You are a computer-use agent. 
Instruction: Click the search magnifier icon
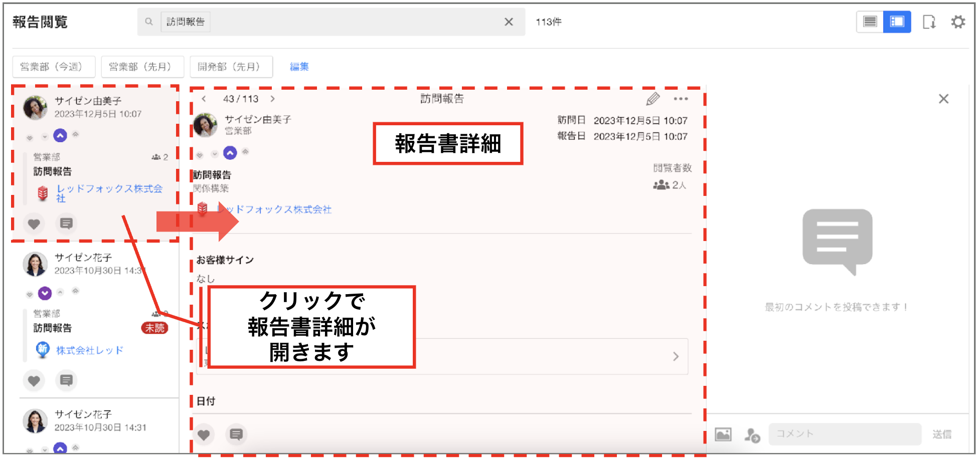[x=149, y=22]
